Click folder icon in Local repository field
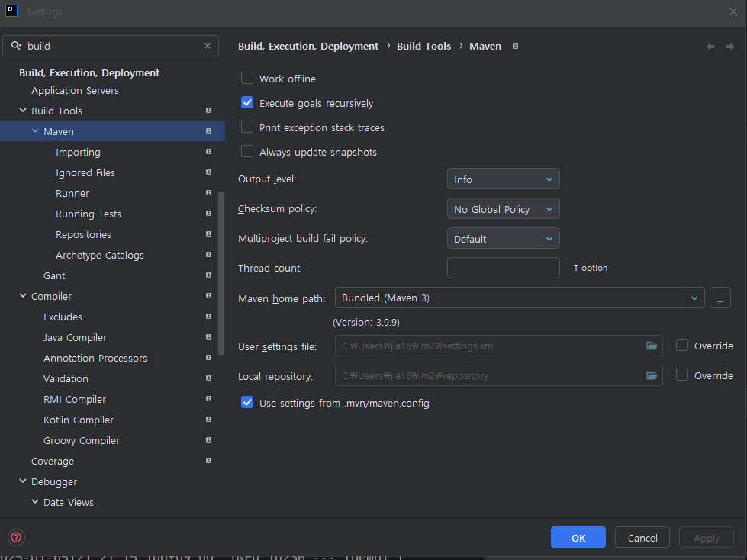 (652, 375)
